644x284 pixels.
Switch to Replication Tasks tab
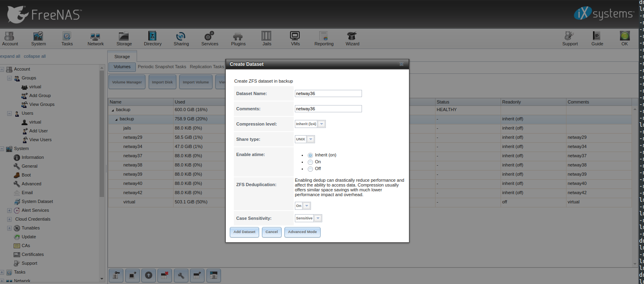click(x=207, y=67)
